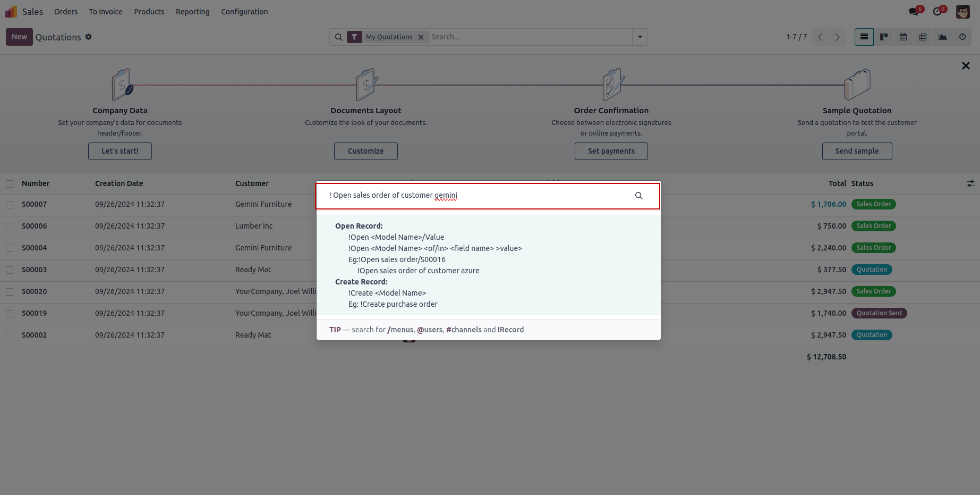Click the Quotations settings gear icon
Image resolution: width=980 pixels, height=495 pixels.
point(89,37)
